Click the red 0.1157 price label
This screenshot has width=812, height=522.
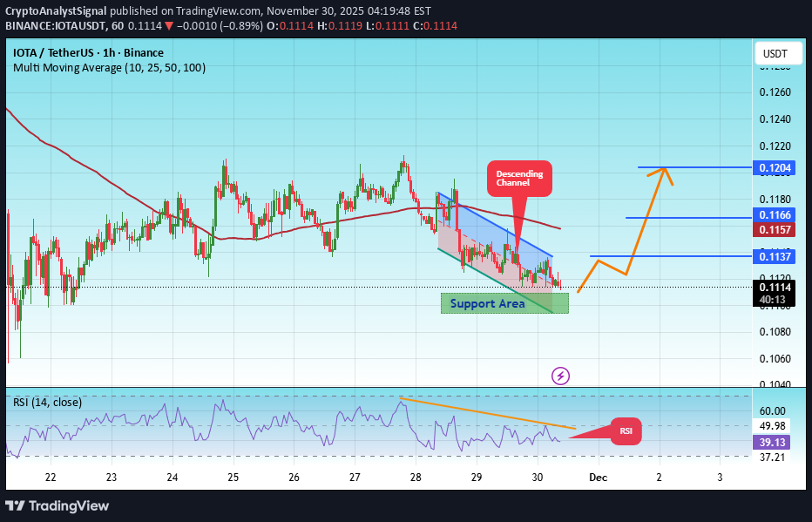point(772,230)
